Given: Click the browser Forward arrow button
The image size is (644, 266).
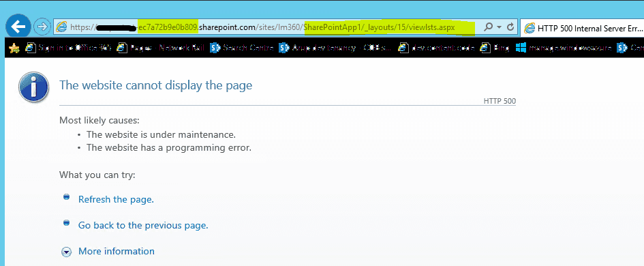Looking at the screenshot, I should pos(42,27).
